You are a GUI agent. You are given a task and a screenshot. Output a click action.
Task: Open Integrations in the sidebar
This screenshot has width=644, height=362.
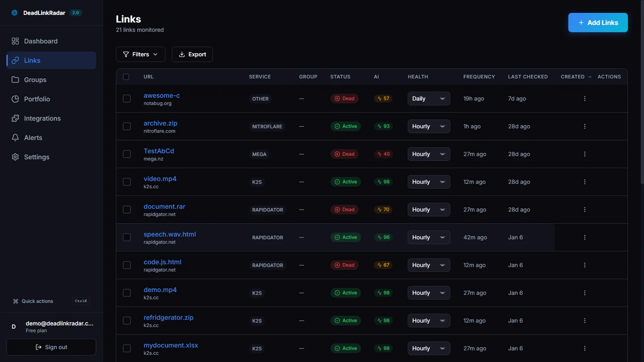[42, 118]
